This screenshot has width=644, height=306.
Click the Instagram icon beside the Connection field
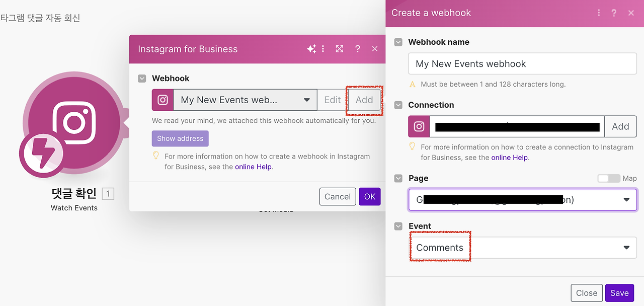[419, 127]
